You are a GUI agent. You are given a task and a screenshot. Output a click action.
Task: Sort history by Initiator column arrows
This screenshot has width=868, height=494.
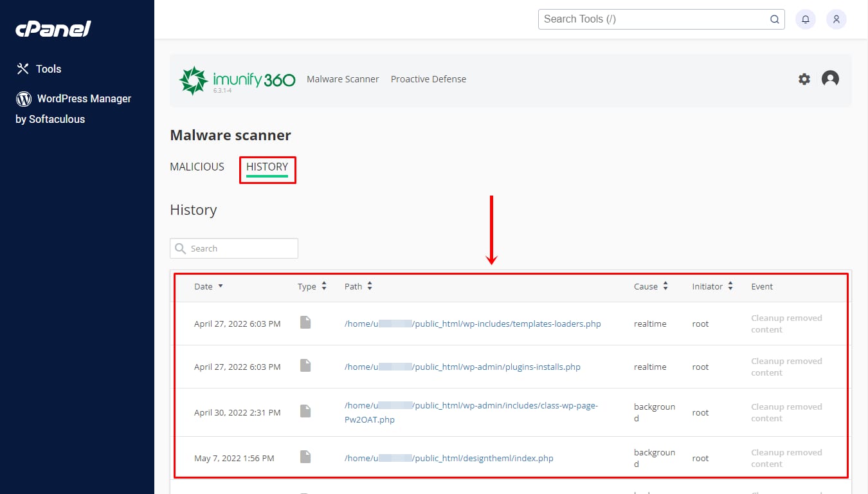tap(730, 286)
